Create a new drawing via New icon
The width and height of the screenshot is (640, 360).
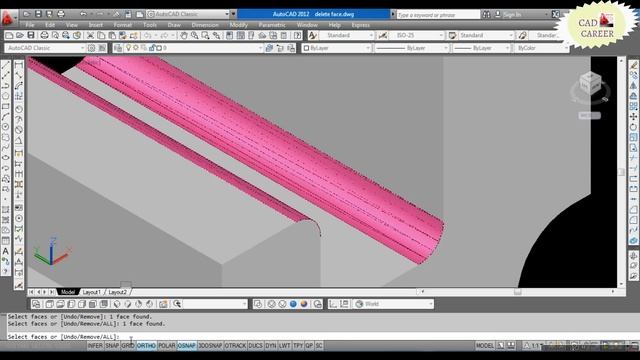[9, 36]
